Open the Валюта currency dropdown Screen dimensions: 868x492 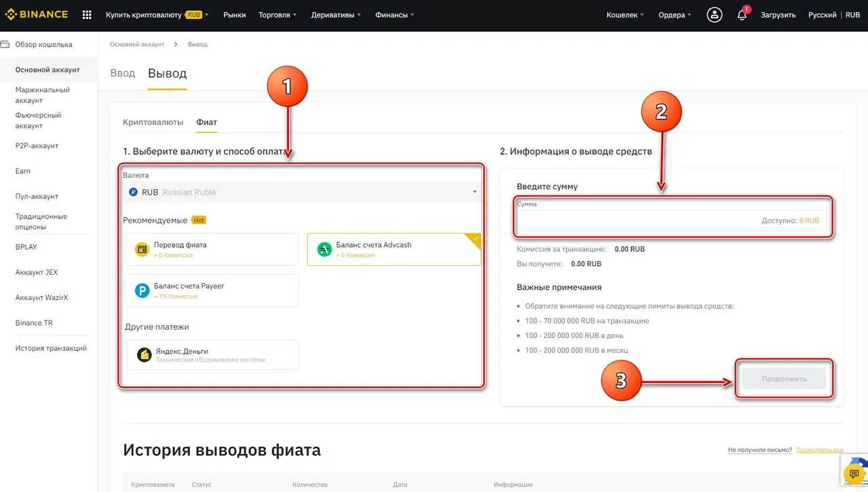coord(301,192)
